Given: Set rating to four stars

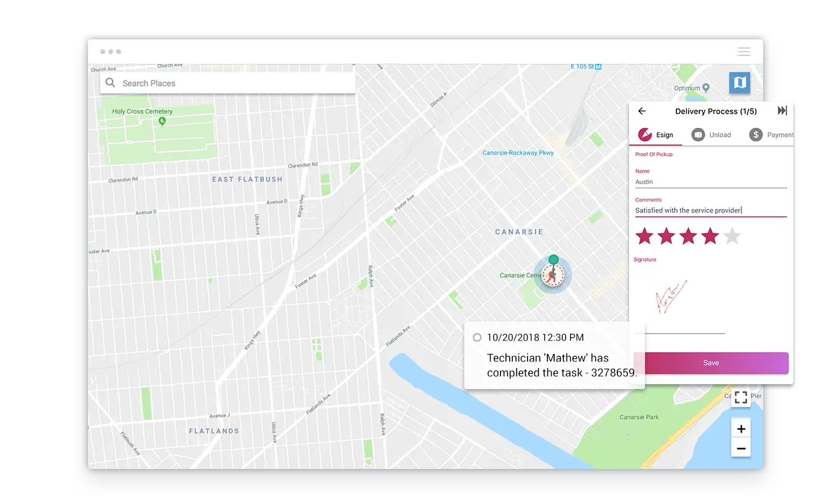Looking at the screenshot, I should tap(710, 236).
